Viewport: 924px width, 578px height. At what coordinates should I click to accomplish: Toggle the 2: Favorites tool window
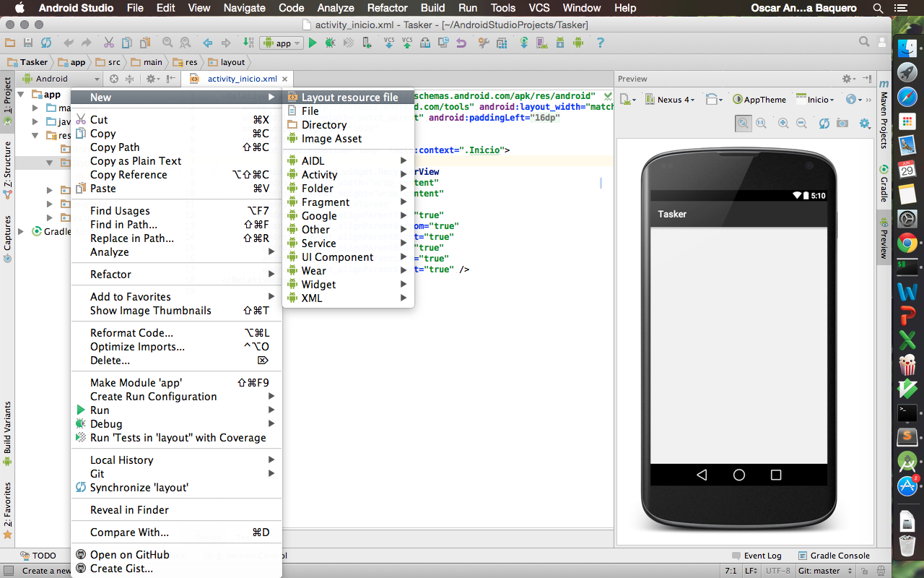(x=8, y=511)
